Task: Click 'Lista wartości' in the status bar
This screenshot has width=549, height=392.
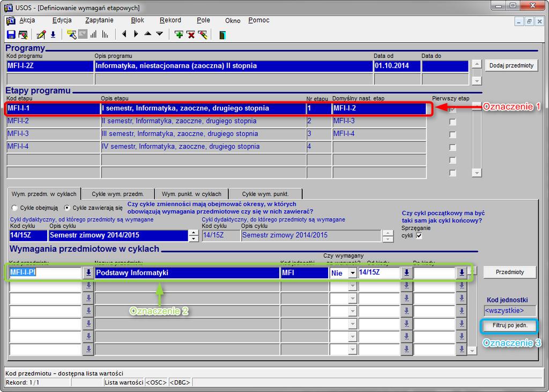Action: click(x=124, y=382)
